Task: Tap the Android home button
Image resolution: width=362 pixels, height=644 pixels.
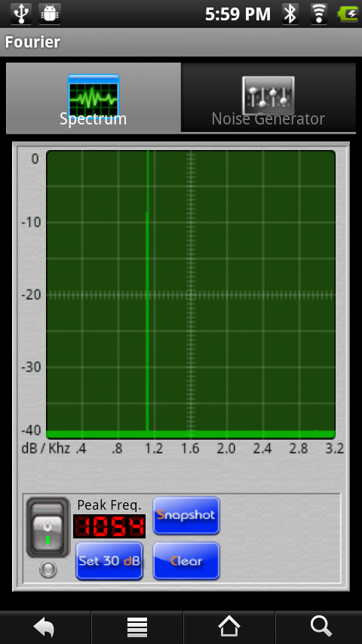Action: point(229,627)
